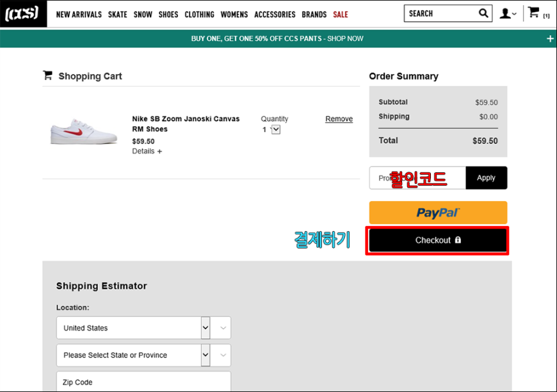Image resolution: width=557 pixels, height=392 pixels.
Task: Open Nike SB Zoom Janoski Canvas product link
Action: tap(186, 124)
